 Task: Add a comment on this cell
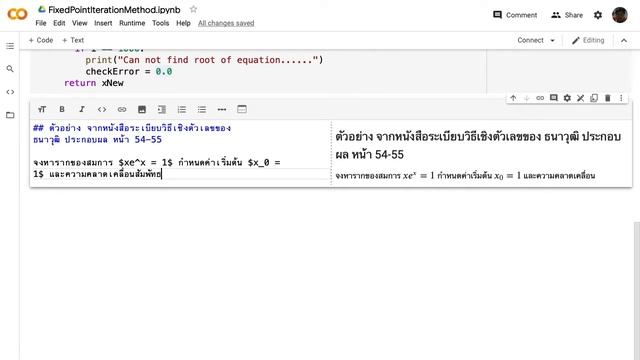[x=553, y=98]
